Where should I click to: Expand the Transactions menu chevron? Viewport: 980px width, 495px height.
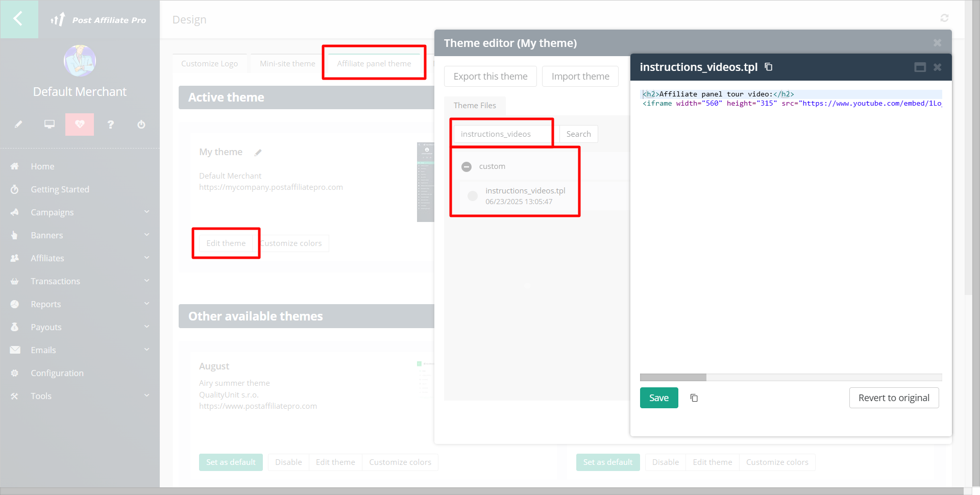click(x=147, y=281)
